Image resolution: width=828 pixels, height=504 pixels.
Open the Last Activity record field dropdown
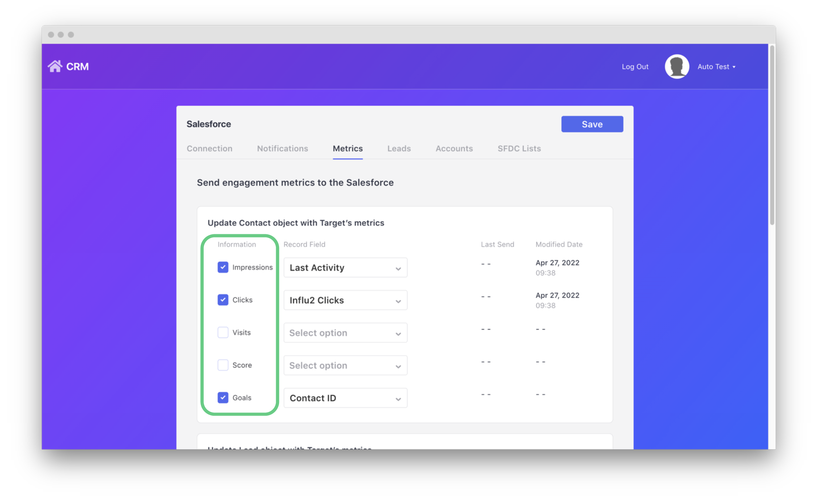(345, 268)
